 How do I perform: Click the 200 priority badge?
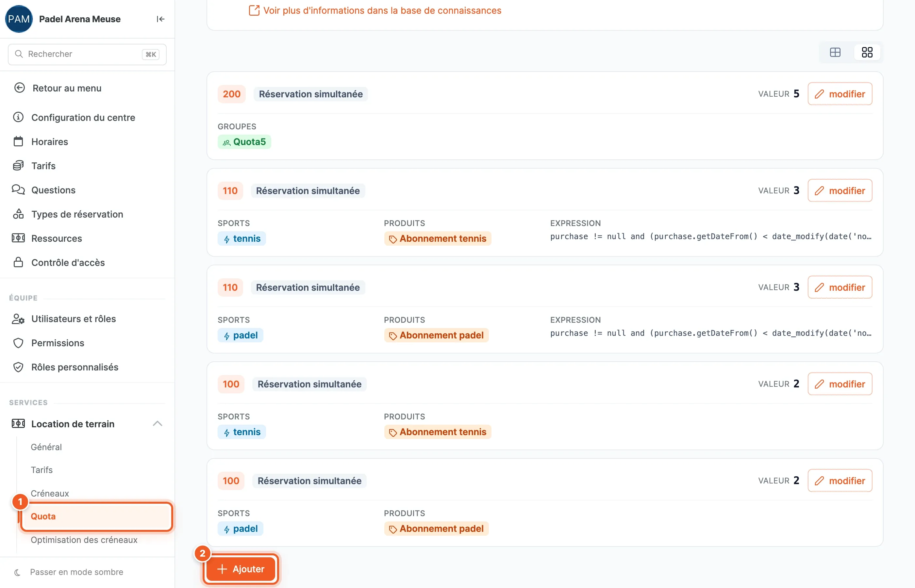[231, 94]
